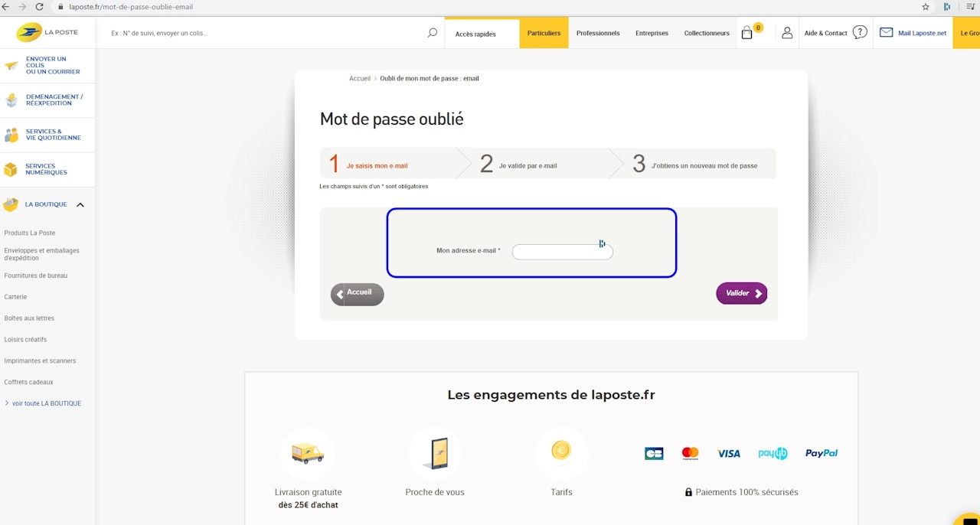The height and width of the screenshot is (525, 980).
Task: Open the user account icon
Action: 786,33
